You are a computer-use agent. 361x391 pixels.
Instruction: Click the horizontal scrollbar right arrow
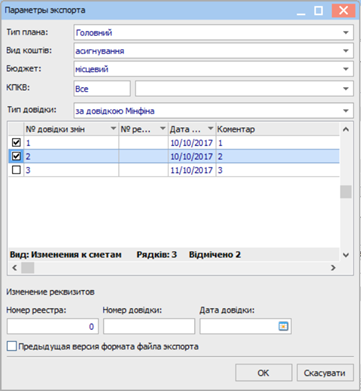[x=333, y=267]
